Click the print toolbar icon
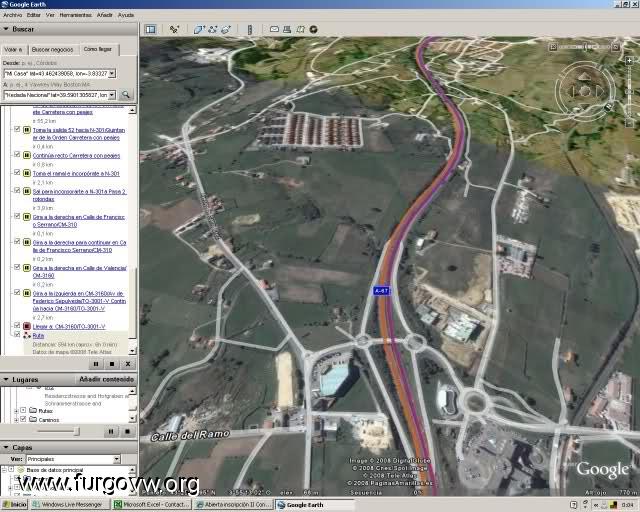This screenshot has height=512, width=640. (x=287, y=29)
